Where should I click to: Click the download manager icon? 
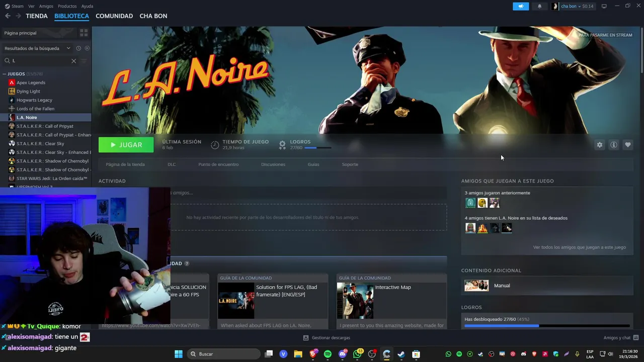pyautogui.click(x=306, y=338)
